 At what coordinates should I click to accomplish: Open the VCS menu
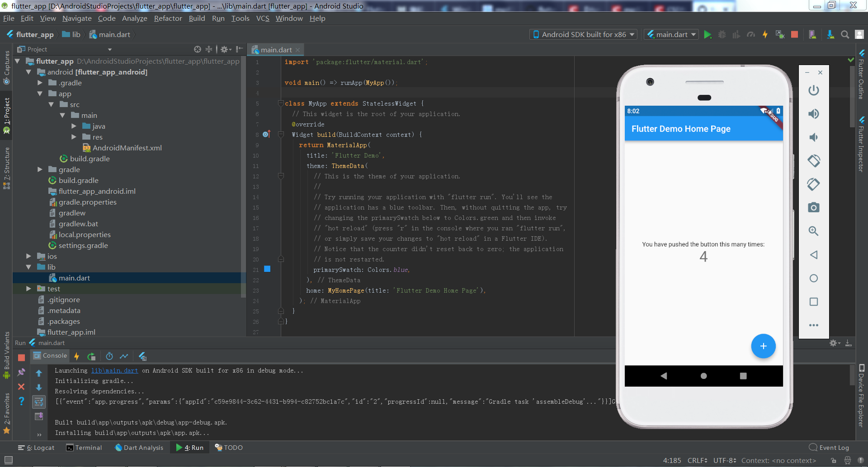tap(263, 19)
